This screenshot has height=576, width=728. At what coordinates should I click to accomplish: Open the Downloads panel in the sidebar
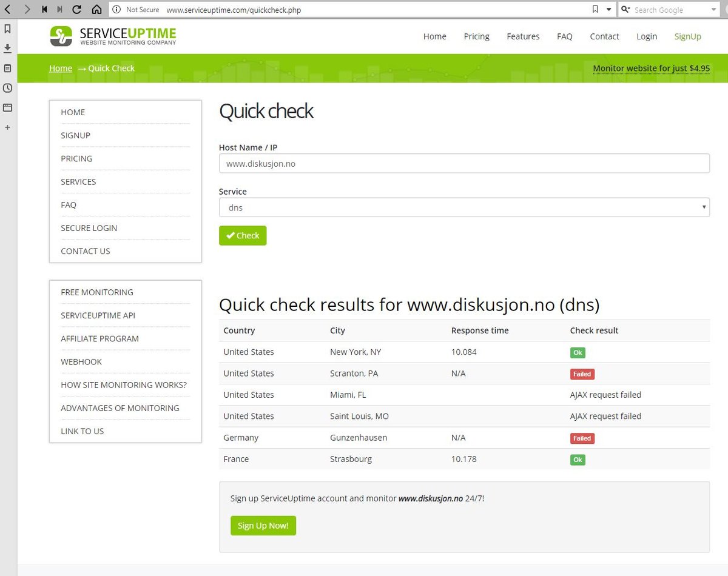click(8, 49)
